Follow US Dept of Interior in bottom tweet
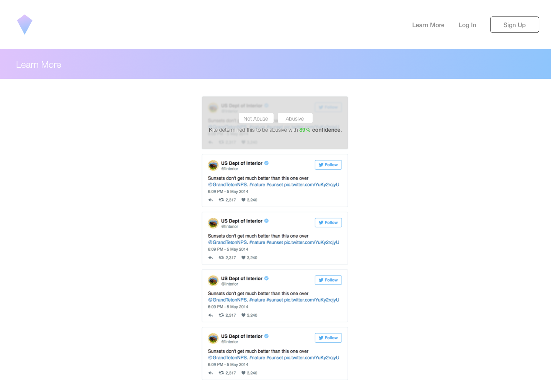 (x=328, y=338)
